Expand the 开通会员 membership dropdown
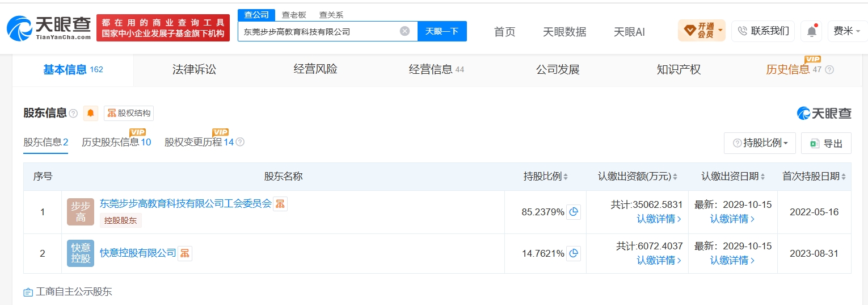 [x=701, y=31]
